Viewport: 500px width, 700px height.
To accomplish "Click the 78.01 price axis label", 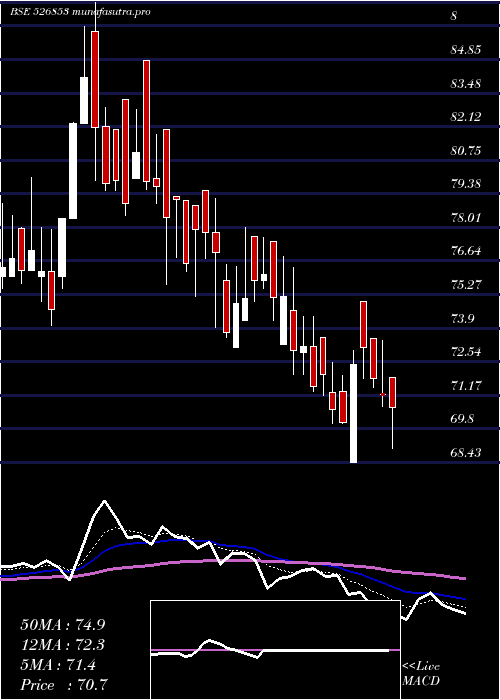I will (466, 218).
